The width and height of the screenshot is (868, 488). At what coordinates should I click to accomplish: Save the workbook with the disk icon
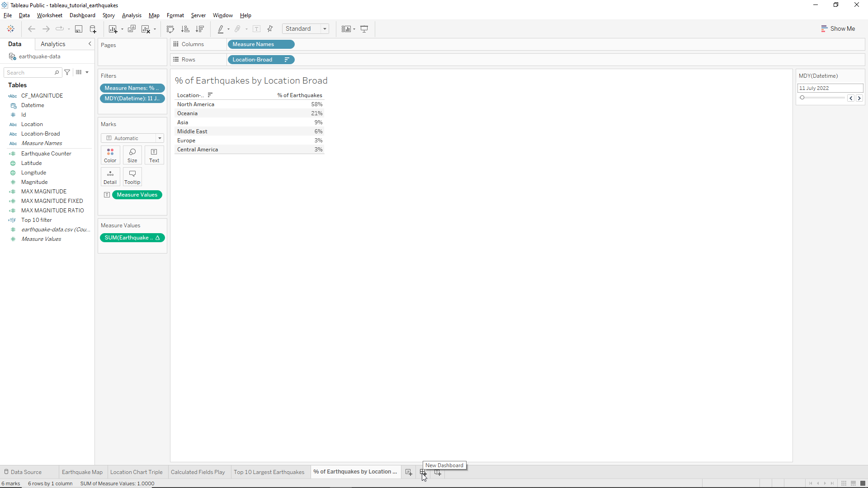[x=79, y=29]
